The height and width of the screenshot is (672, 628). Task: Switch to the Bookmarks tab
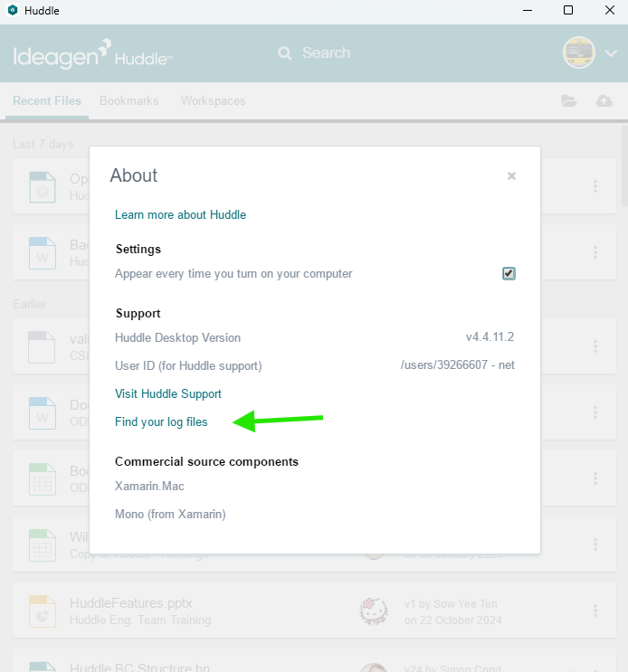(x=128, y=100)
